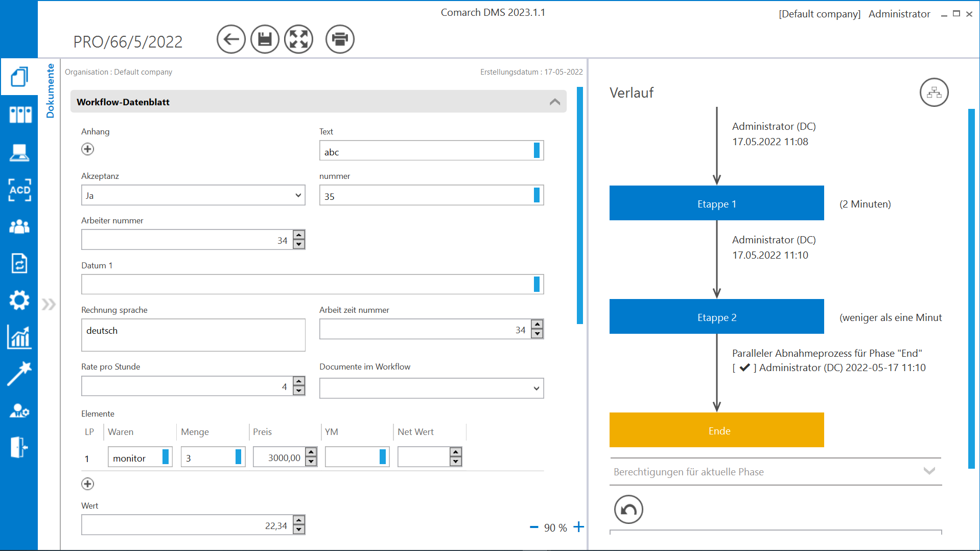Open the ACD module in the sidebar

pos(19,190)
